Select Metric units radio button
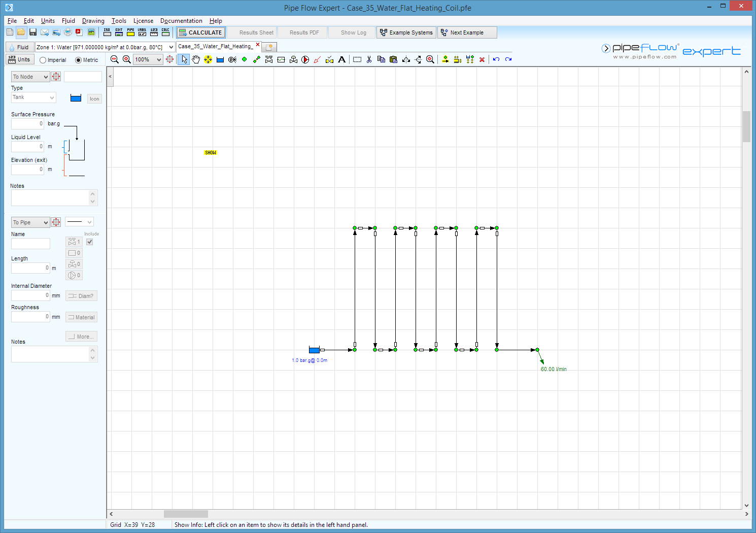This screenshot has height=533, width=756. coord(78,60)
